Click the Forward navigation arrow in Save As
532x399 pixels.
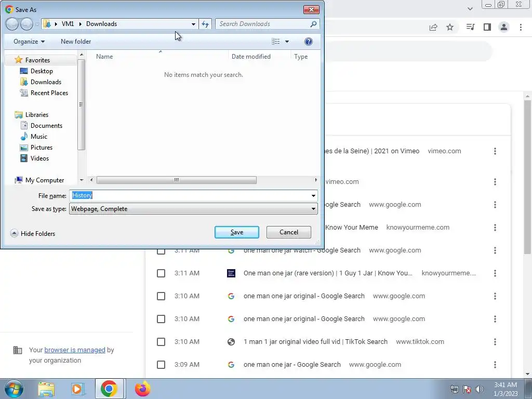(27, 24)
